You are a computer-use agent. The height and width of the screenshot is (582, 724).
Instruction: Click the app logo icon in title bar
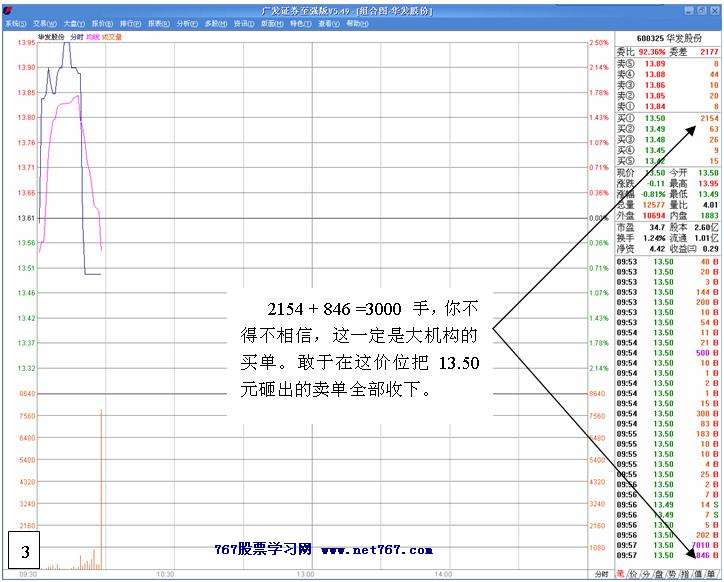[7, 10]
